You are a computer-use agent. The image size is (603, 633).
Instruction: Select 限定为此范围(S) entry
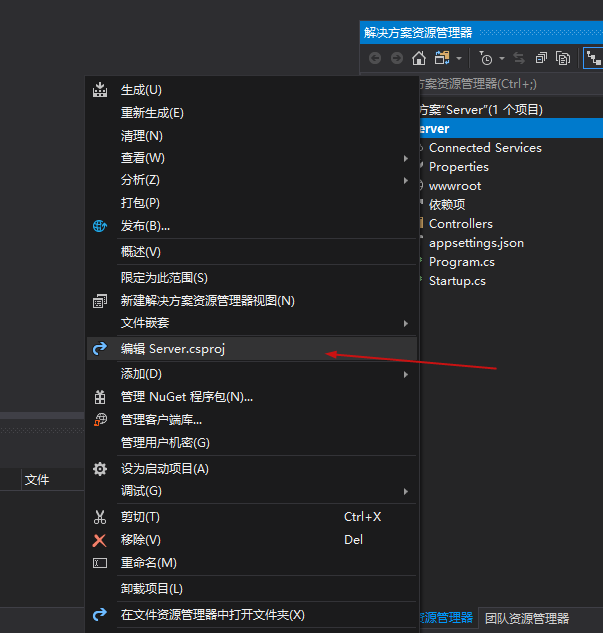click(x=252, y=278)
